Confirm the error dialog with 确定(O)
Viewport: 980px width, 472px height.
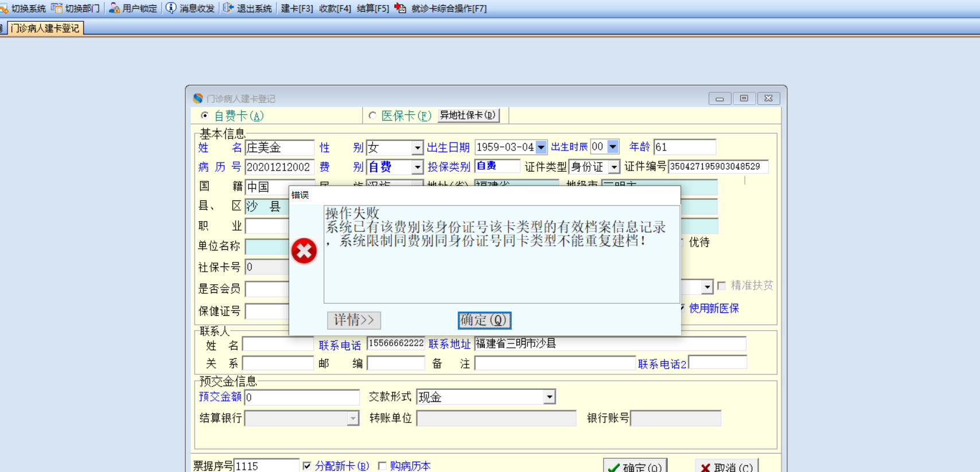tap(484, 320)
